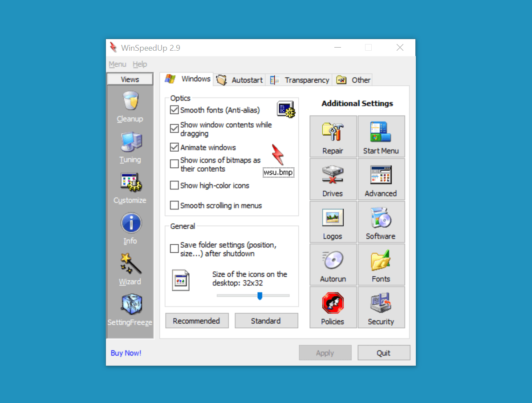Open Advanced additional settings
532x403 pixels.
click(x=381, y=179)
